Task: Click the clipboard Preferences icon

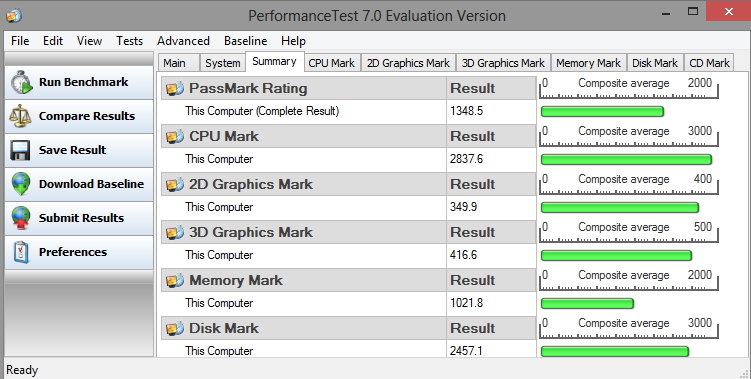Action: coord(21,252)
